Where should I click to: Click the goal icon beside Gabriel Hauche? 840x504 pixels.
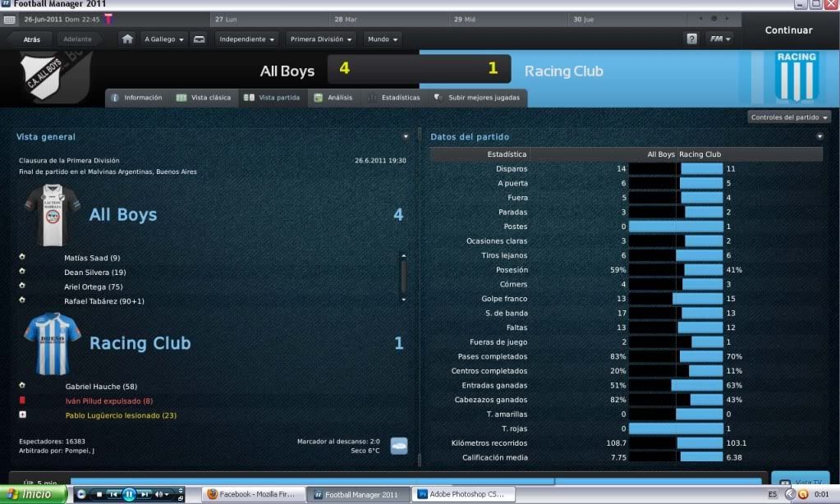(x=22, y=386)
